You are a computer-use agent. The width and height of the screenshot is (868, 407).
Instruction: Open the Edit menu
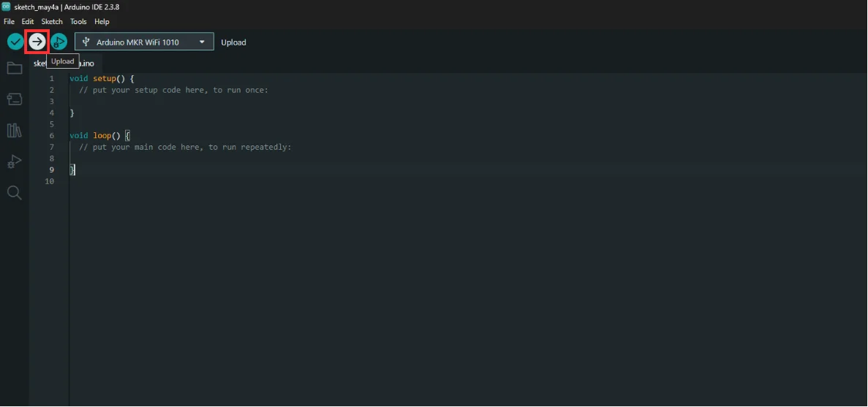click(x=28, y=22)
